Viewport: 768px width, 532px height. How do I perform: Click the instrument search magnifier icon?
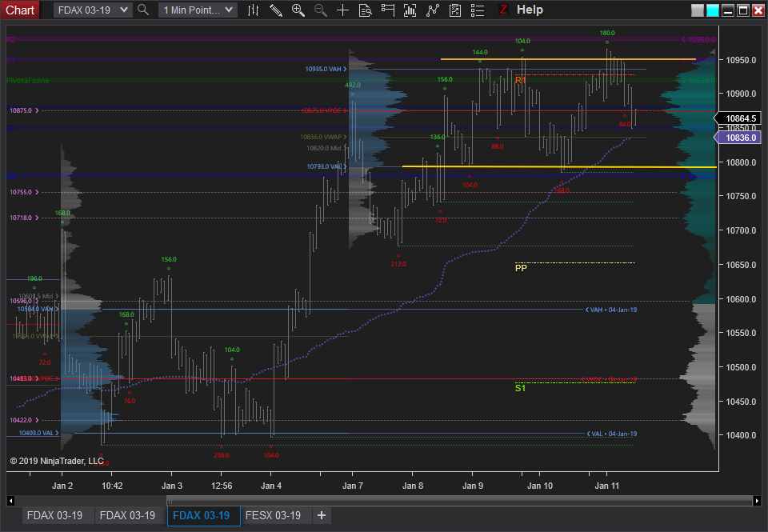point(143,10)
